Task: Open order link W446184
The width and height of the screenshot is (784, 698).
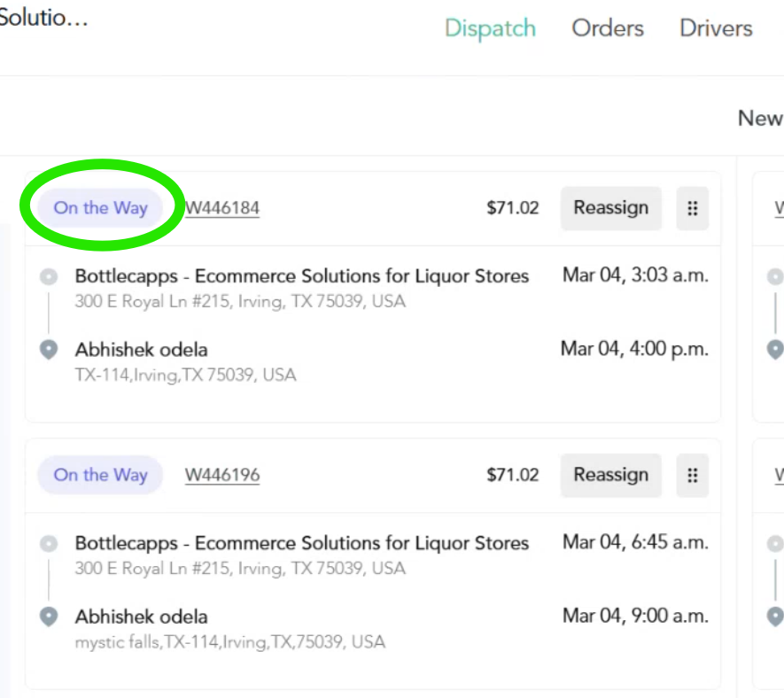Action: (x=222, y=208)
